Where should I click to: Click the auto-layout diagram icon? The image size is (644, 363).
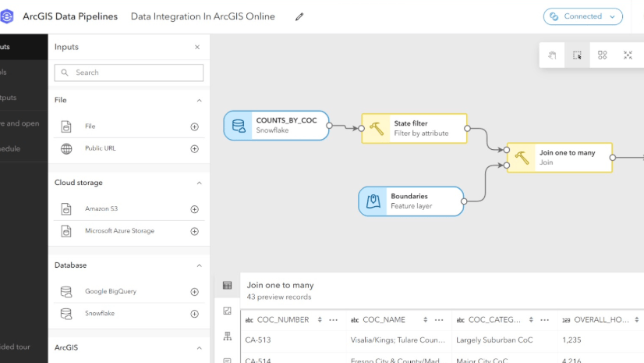pyautogui.click(x=603, y=55)
